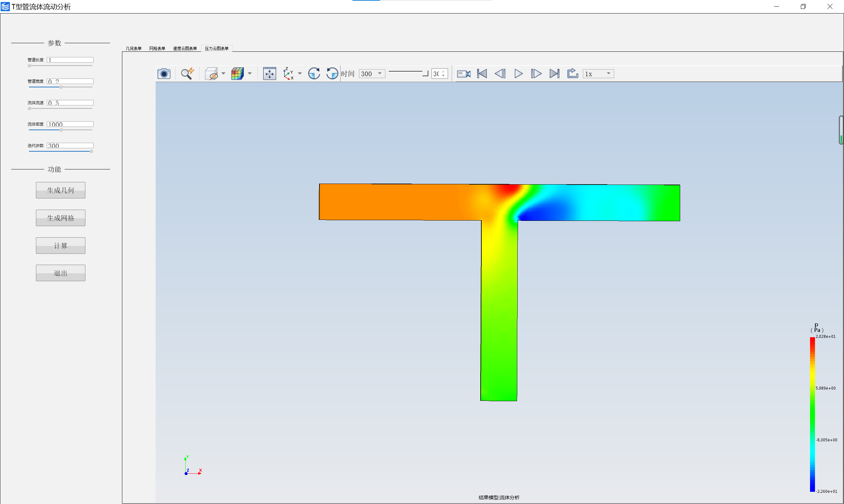Viewport: 844px width, 504px height.
Task: Click the 流体密度 input field
Action: pyautogui.click(x=70, y=124)
